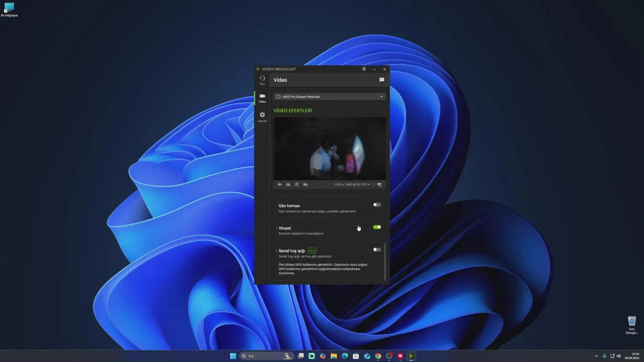Click NVIDIA Broadcast taskbar icon
This screenshot has width=644, height=362.
click(x=411, y=356)
